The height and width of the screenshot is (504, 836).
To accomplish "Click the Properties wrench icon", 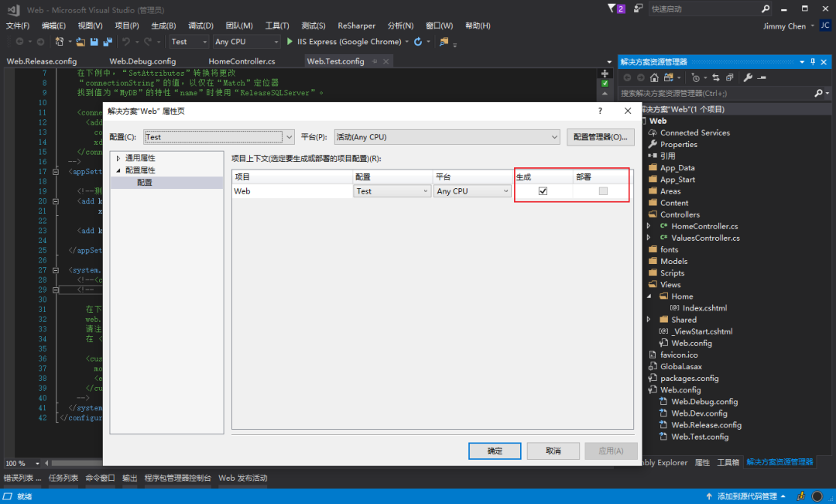I will [x=748, y=77].
